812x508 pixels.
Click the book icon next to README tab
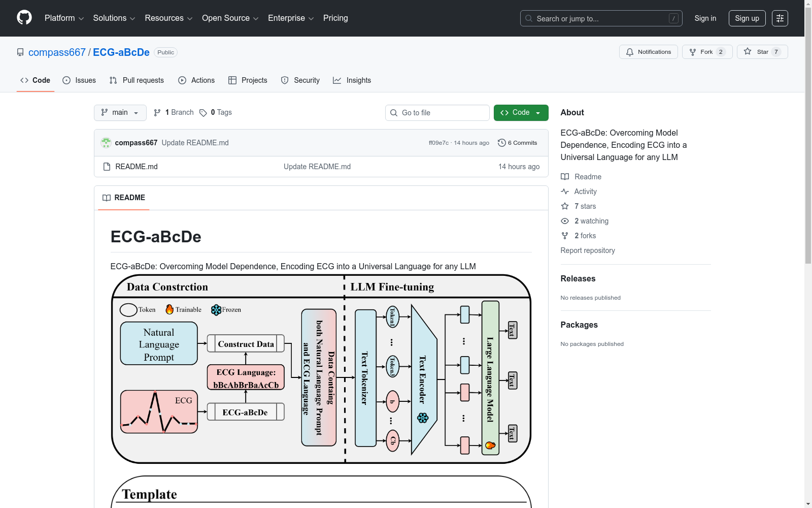click(107, 198)
